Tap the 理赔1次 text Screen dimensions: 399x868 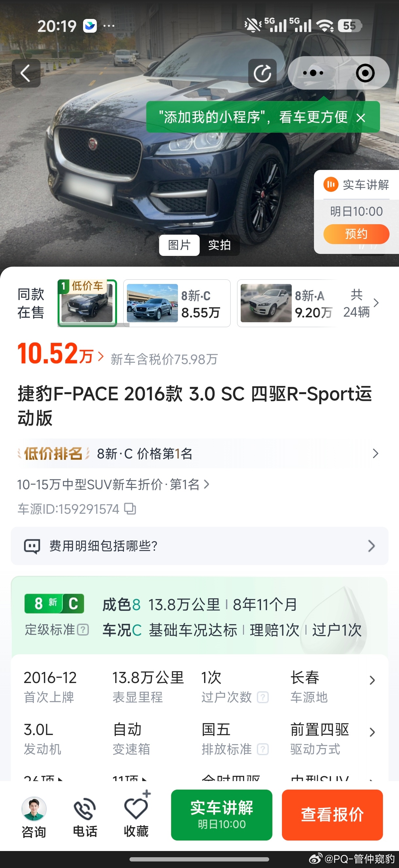pos(274,629)
